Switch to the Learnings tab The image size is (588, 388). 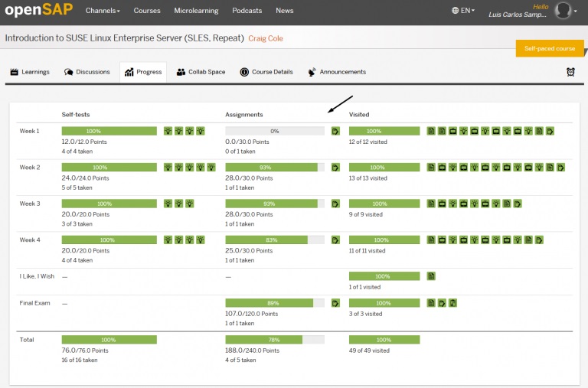point(30,72)
